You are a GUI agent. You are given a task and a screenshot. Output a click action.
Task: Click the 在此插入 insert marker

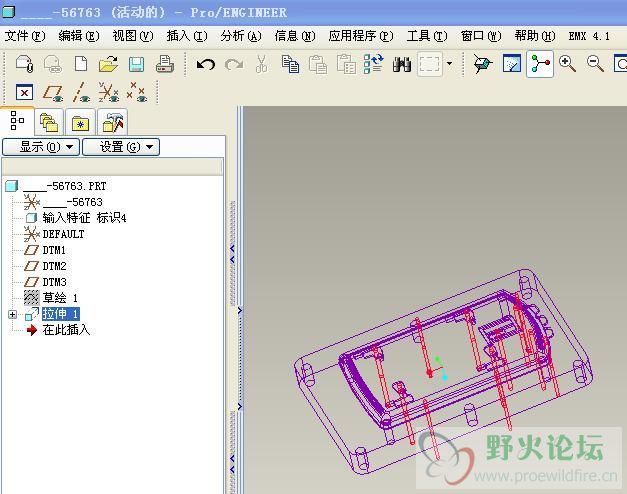tap(58, 330)
